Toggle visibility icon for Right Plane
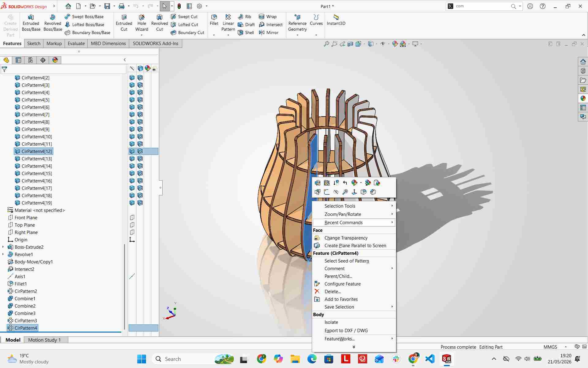Viewport: 588px width, 368px height. point(132,232)
